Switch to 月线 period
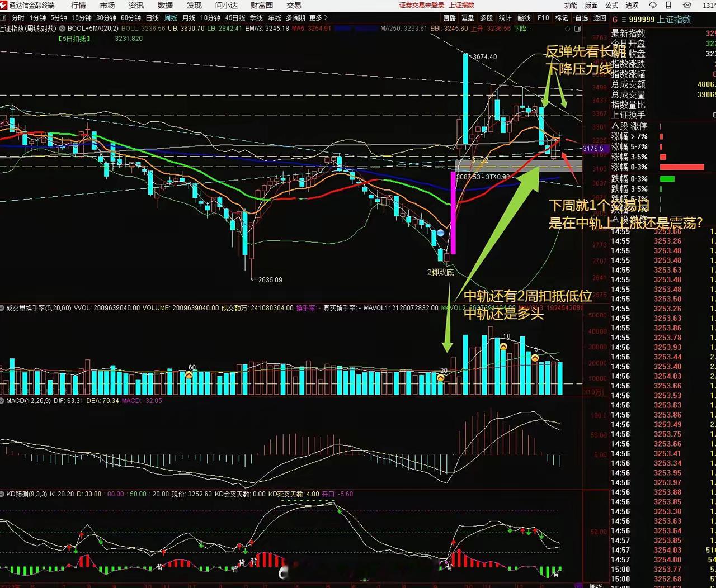Image resolution: width=716 pixels, height=588 pixels. 189,18
